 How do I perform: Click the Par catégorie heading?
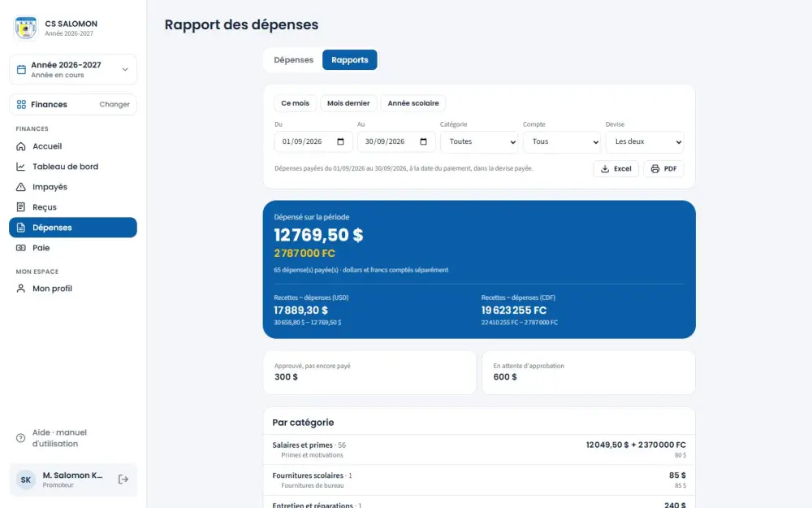point(303,423)
